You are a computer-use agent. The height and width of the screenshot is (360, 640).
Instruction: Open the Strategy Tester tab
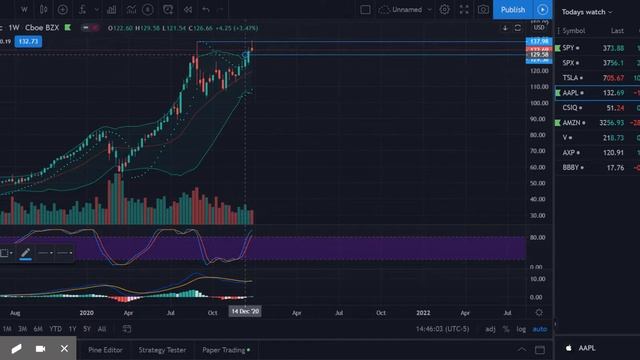(162, 350)
